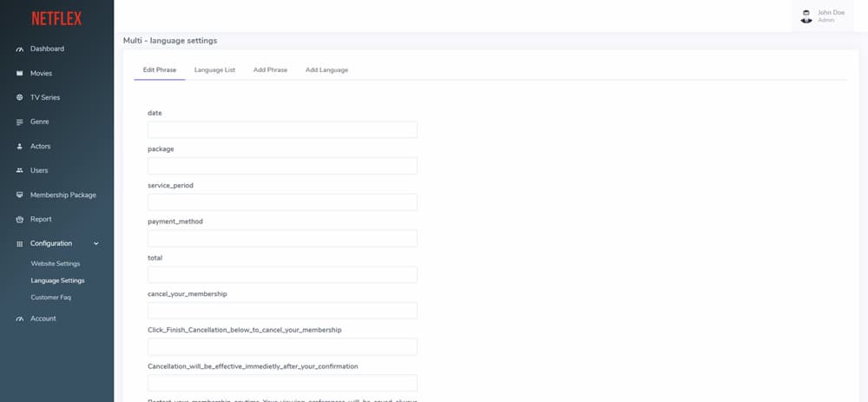868x402 pixels.
Task: Click the NETFLEX logo
Action: [x=56, y=18]
